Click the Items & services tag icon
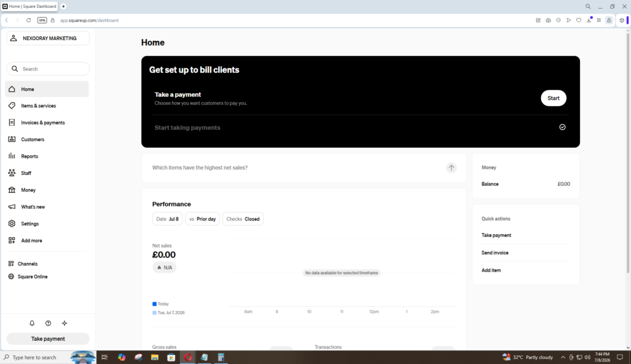Screen dimensions: 631x364 pyautogui.click(x=12, y=106)
